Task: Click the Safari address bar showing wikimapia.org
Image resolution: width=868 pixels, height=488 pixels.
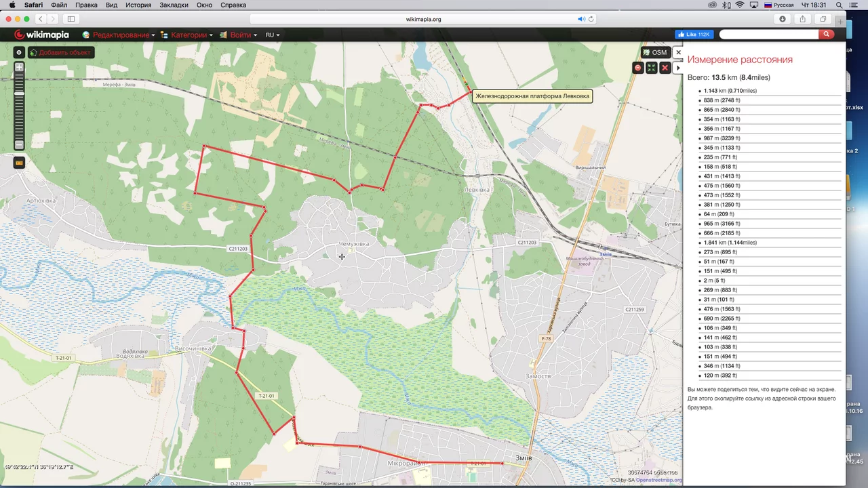Action: [x=423, y=19]
